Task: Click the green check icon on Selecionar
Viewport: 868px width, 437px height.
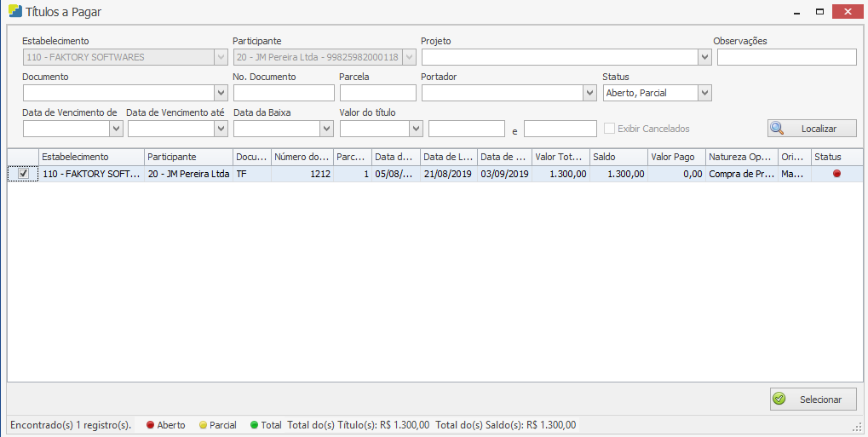Action: (778, 400)
